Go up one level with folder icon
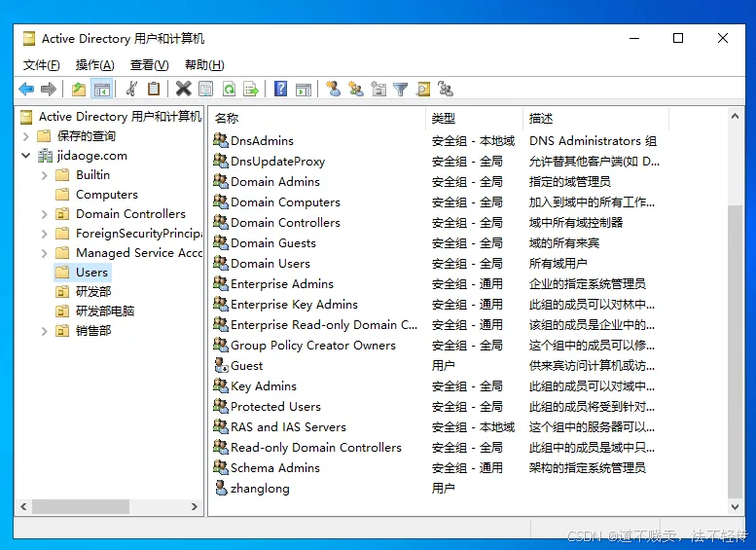 coord(79,89)
